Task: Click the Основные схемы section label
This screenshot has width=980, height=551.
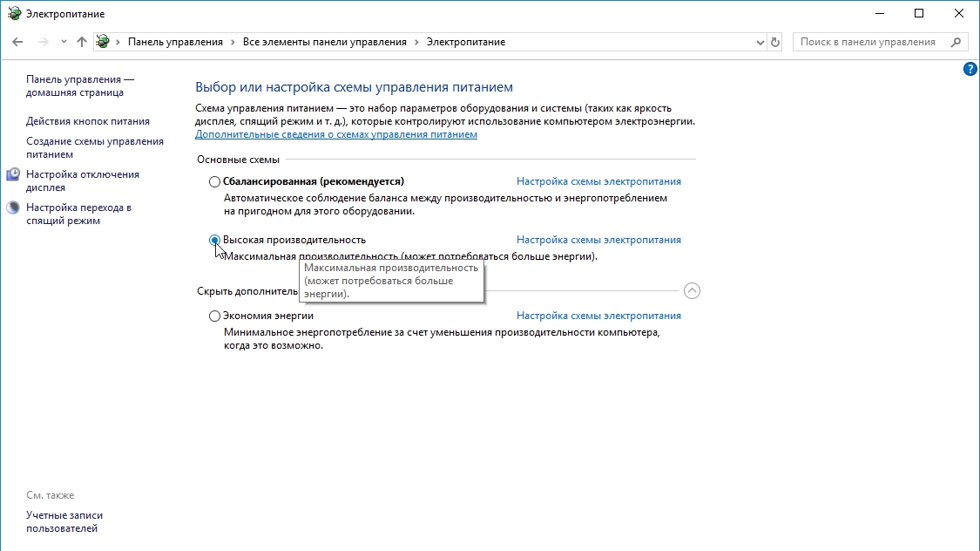Action: pos(238,160)
